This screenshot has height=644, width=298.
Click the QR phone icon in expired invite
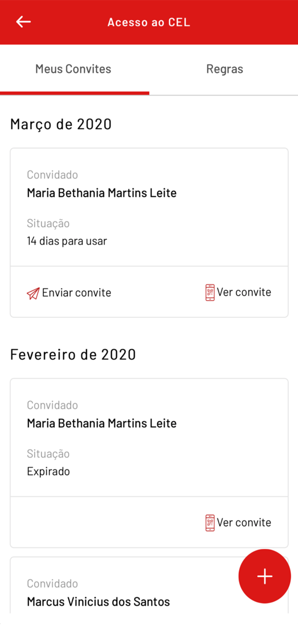(210, 523)
